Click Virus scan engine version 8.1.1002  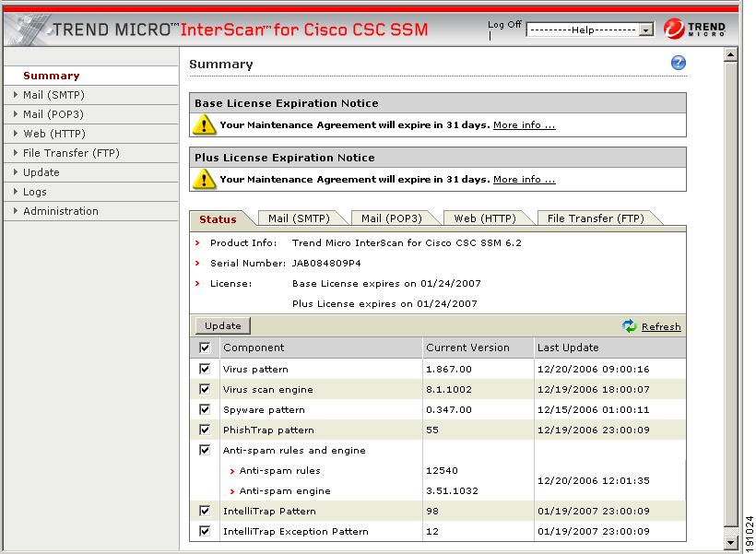pyautogui.click(x=449, y=390)
